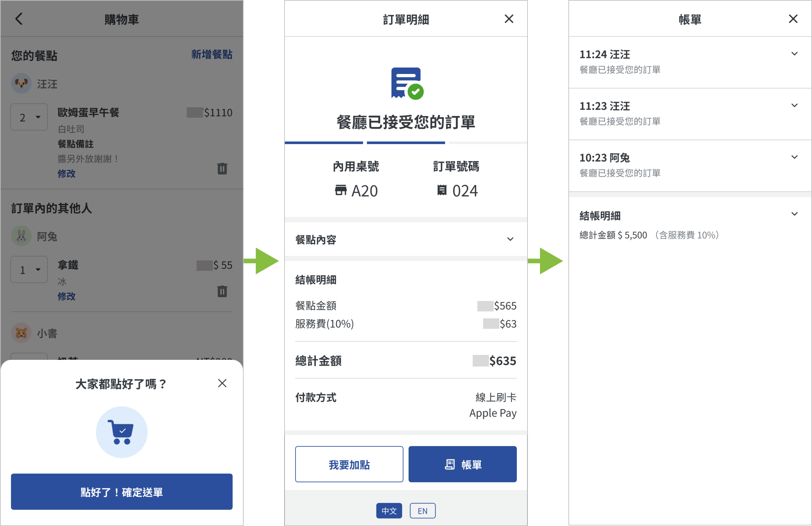Delete the 拿鐵 item with the trash icon
The image size is (812, 526).
click(x=222, y=291)
